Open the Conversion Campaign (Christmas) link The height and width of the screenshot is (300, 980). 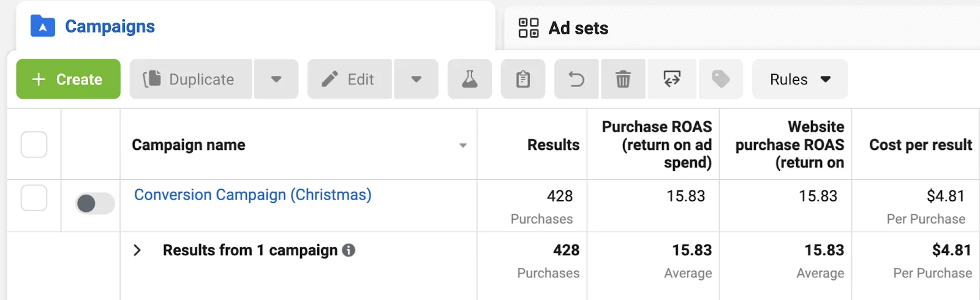pos(252,195)
